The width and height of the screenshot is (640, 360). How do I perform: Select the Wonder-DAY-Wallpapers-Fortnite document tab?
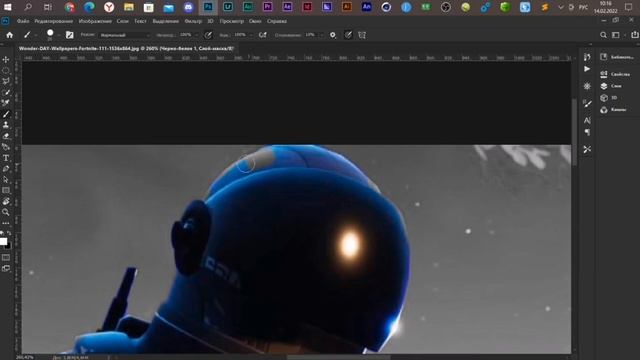coord(127,48)
